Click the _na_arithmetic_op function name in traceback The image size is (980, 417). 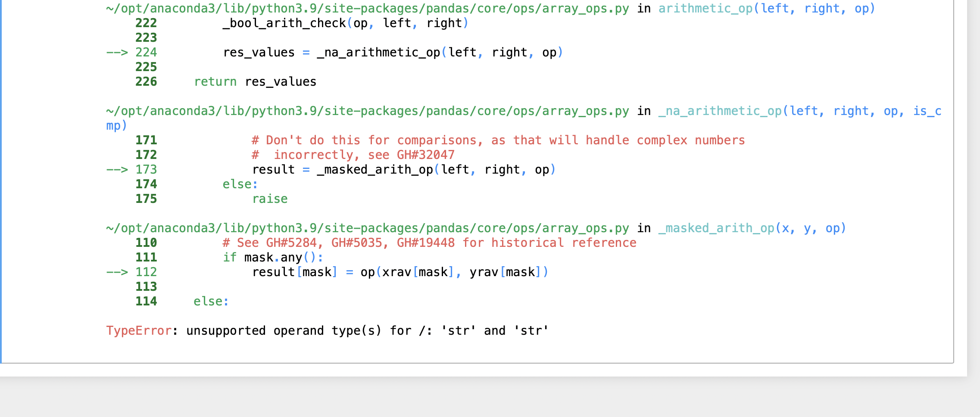tap(720, 111)
